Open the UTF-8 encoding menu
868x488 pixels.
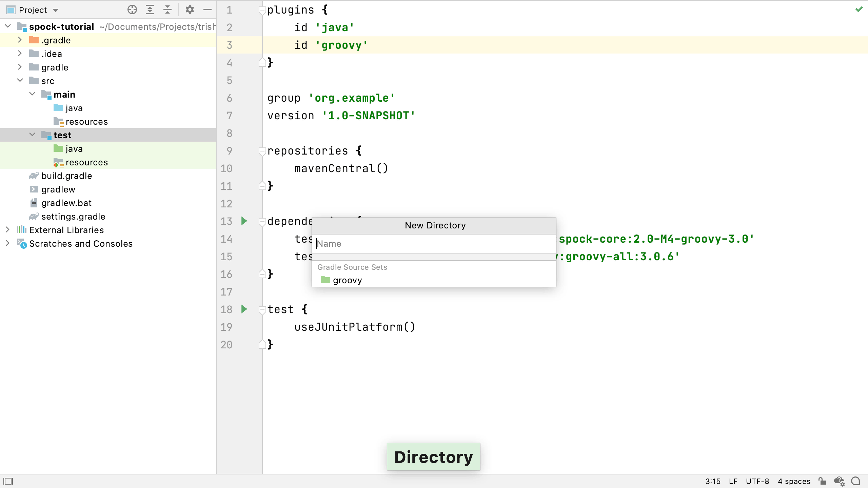757,481
